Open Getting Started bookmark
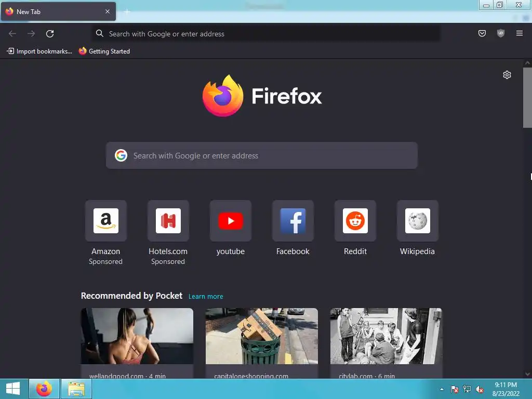Viewport: 532px width, 399px height. pyautogui.click(x=104, y=51)
